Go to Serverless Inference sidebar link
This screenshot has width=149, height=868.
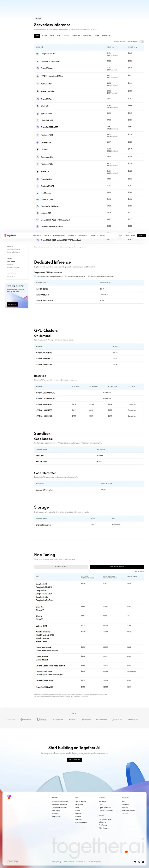click(x=13, y=249)
